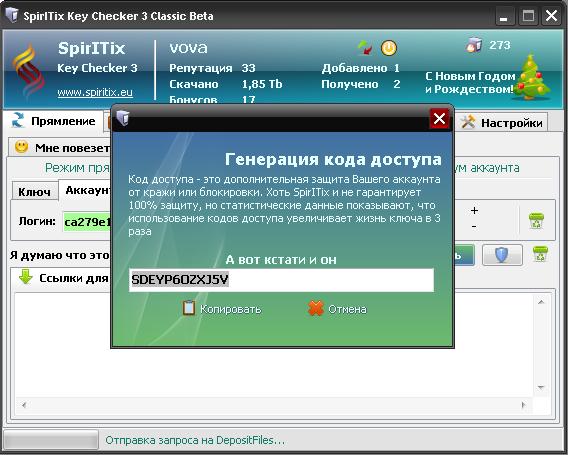Click the links list scroll up arrow
This screenshot has height=455, width=568.
(541, 302)
